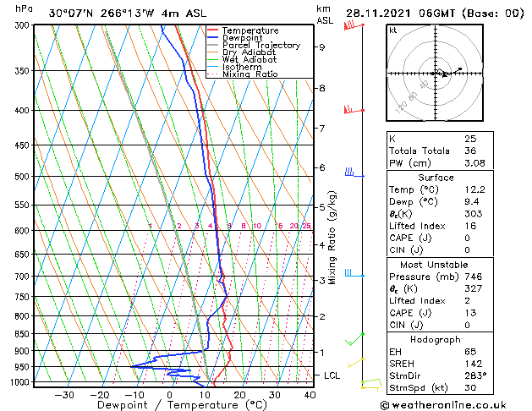
Task: Click the 'StmDir' value '283°'
Action: 475,375
